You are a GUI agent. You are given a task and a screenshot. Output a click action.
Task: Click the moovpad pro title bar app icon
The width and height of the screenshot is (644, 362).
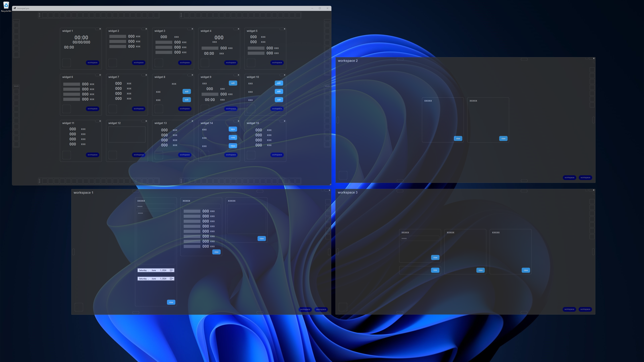(15, 8)
